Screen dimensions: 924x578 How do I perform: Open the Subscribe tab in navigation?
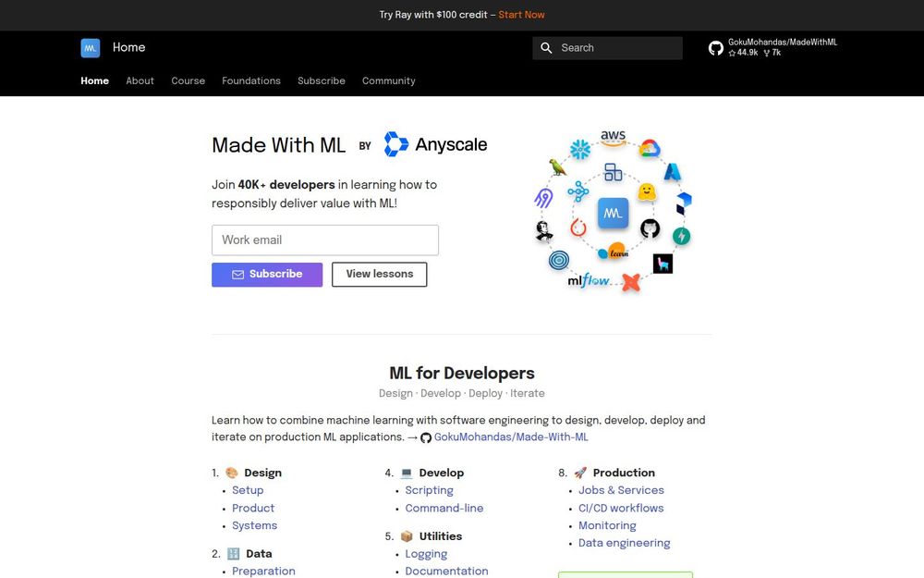322,80
